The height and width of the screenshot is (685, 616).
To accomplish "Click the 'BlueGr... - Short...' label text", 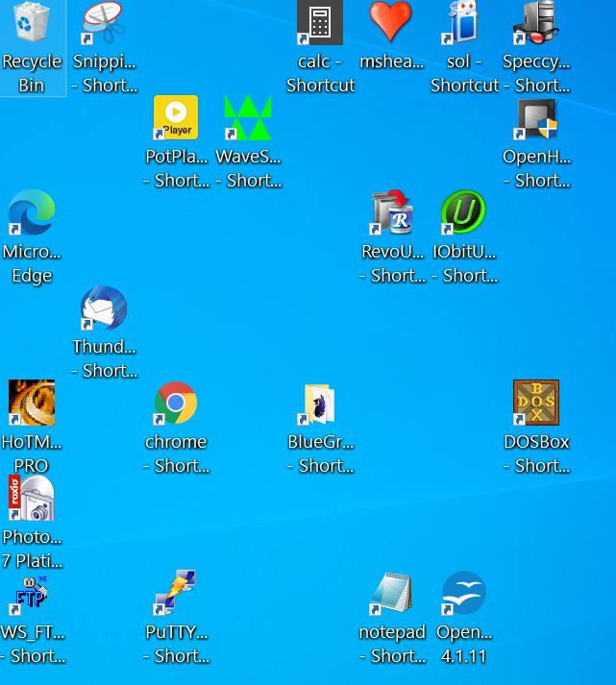I will pyautogui.click(x=320, y=453).
